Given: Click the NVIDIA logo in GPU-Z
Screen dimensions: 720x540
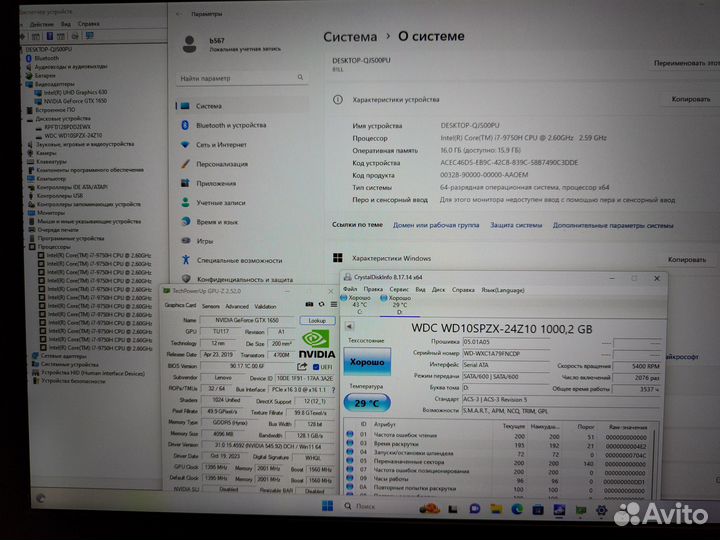Looking at the screenshot, I should [x=316, y=345].
